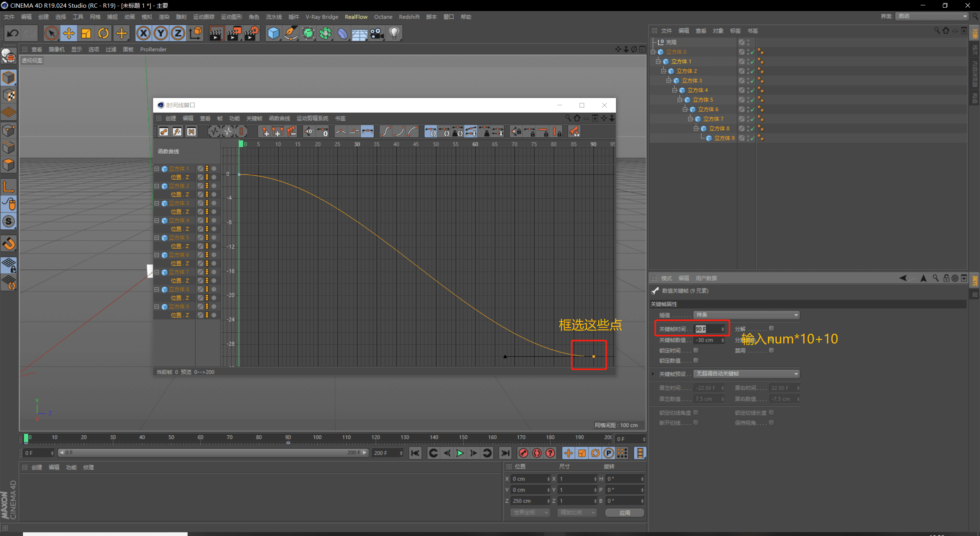Open the Edit Render Settings icon
This screenshot has height=536, width=980.
tap(252, 33)
